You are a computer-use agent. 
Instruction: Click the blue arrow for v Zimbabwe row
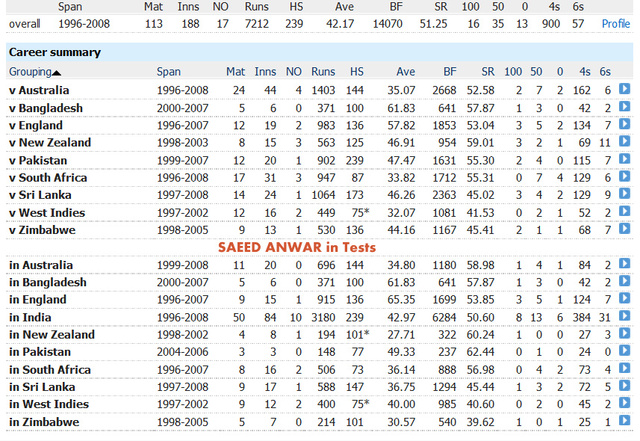click(x=624, y=230)
